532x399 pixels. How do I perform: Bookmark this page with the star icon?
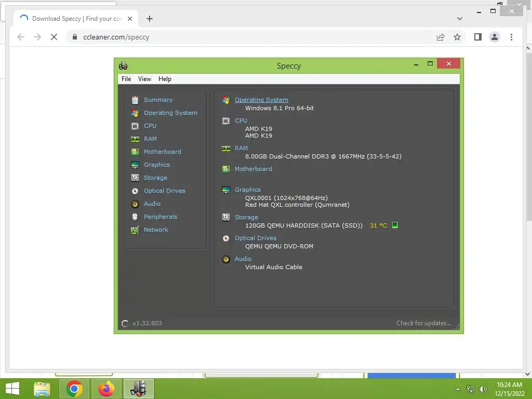click(x=457, y=37)
